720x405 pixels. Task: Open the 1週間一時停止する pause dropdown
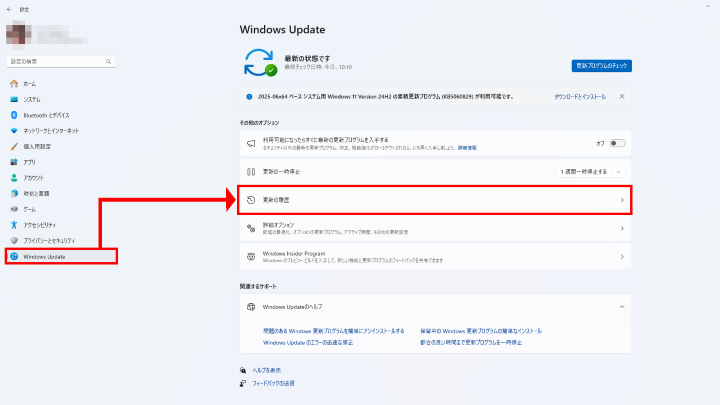(x=591, y=172)
